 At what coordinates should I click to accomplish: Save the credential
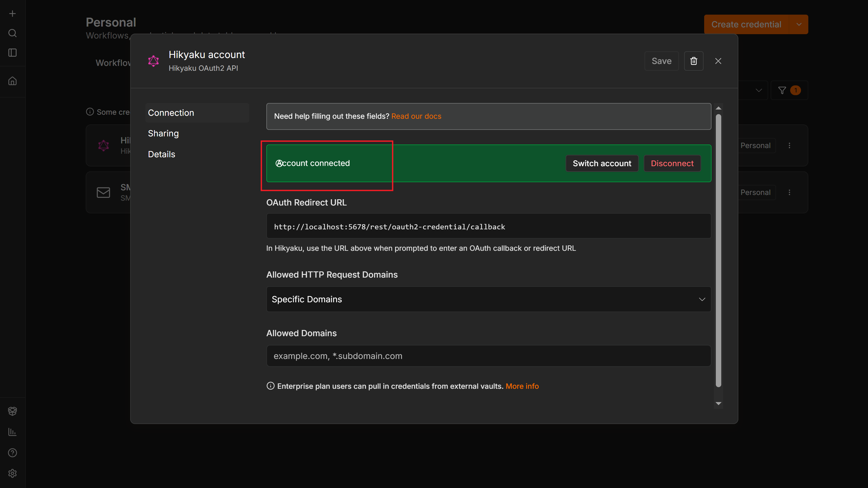[x=662, y=61]
